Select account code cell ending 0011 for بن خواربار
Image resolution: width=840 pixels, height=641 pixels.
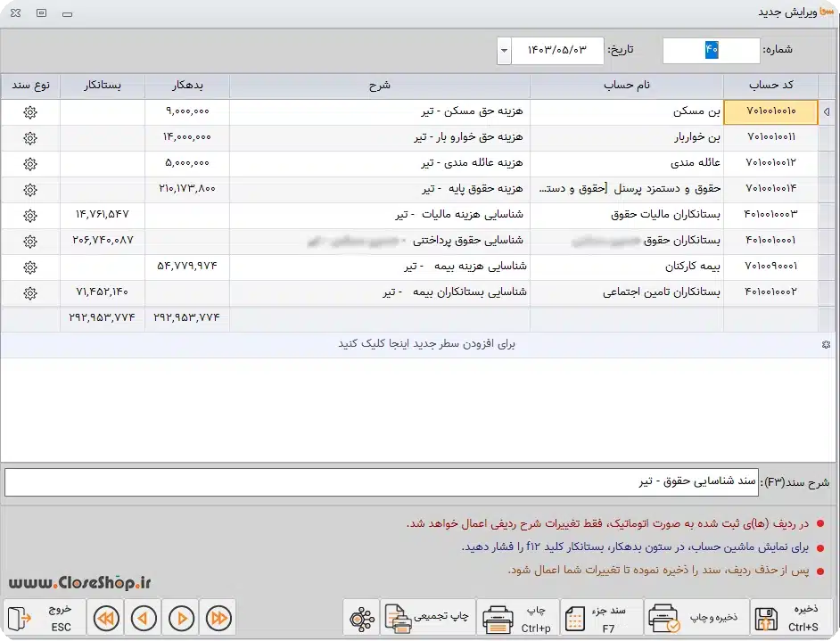(x=771, y=137)
